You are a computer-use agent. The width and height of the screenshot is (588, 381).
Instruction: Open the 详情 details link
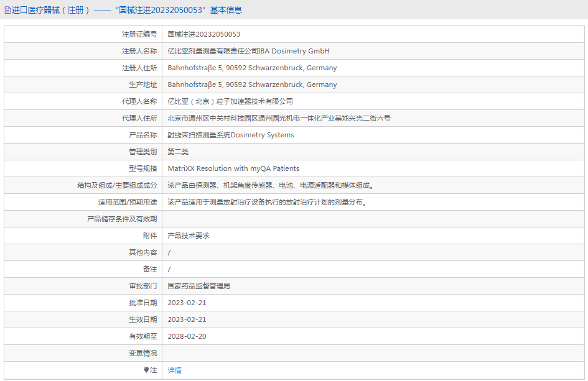point(174,370)
